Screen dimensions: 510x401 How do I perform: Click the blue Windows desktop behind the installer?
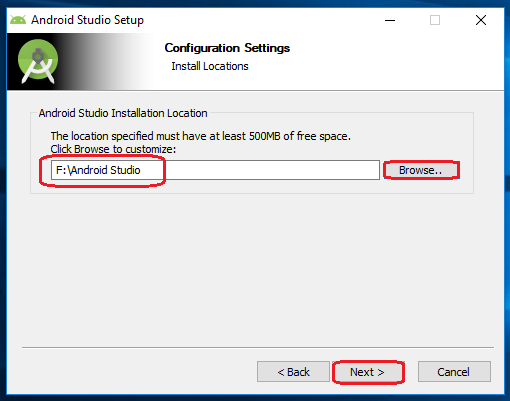[3, 200]
